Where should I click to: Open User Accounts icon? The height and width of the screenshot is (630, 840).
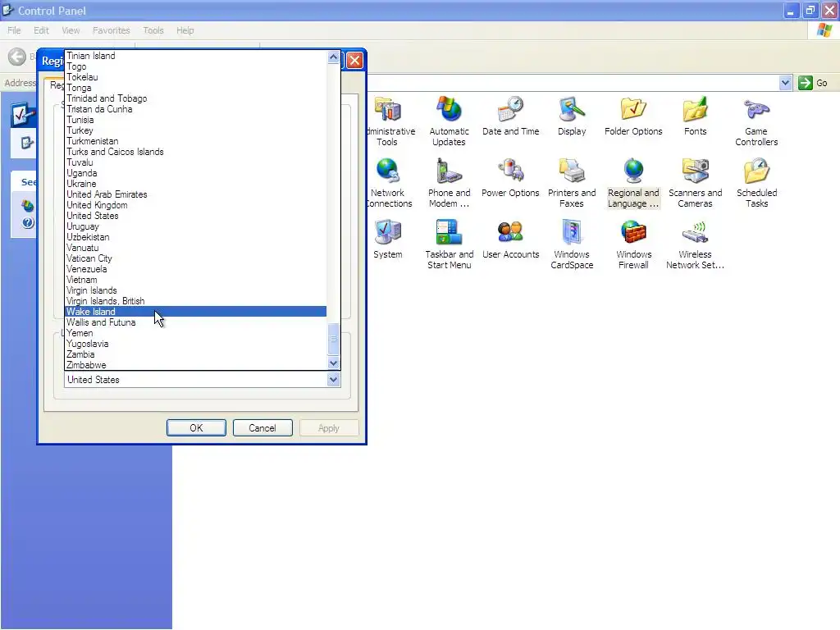510,233
